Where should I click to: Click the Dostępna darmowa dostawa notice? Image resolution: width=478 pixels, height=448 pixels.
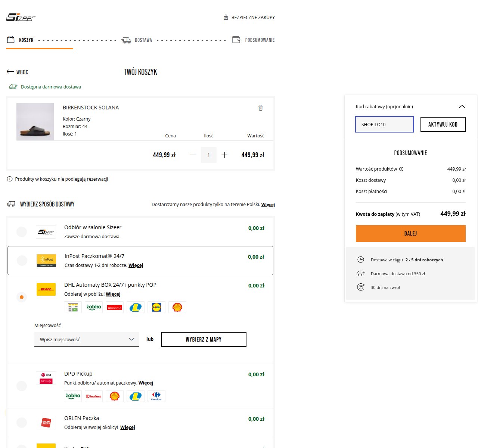tap(51, 87)
